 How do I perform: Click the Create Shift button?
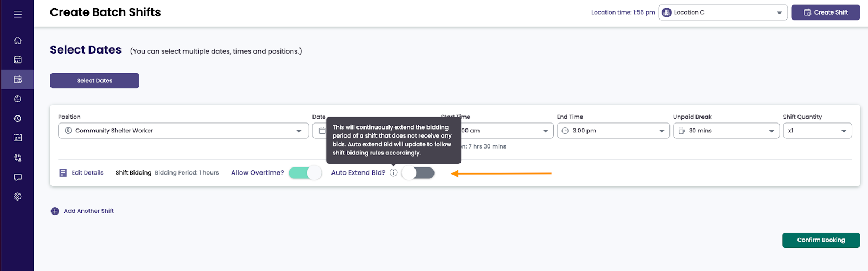point(825,12)
